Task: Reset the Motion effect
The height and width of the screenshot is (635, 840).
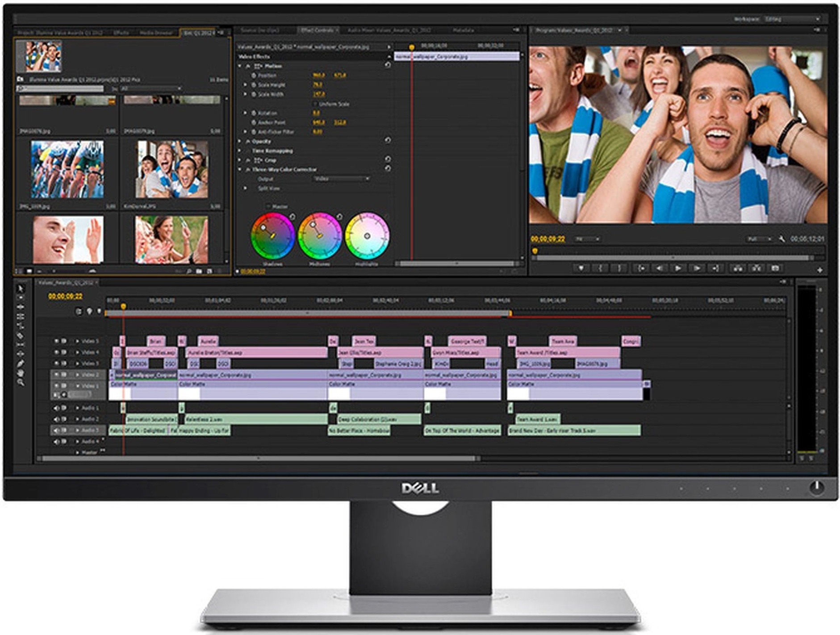Action: [x=388, y=65]
